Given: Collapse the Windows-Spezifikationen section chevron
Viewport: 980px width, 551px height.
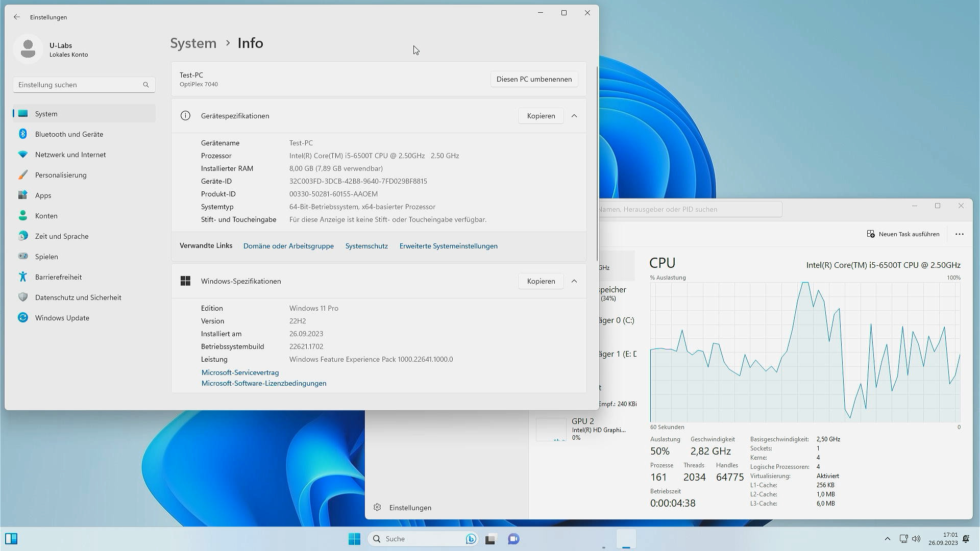Looking at the screenshot, I should pos(574,281).
